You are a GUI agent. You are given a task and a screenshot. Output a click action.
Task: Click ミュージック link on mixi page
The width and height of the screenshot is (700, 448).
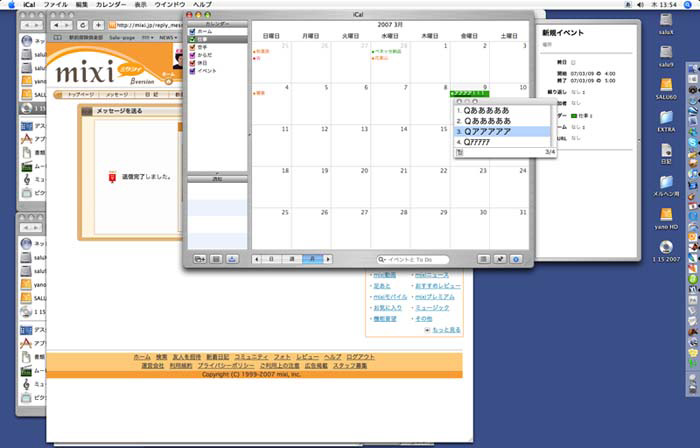click(432, 308)
